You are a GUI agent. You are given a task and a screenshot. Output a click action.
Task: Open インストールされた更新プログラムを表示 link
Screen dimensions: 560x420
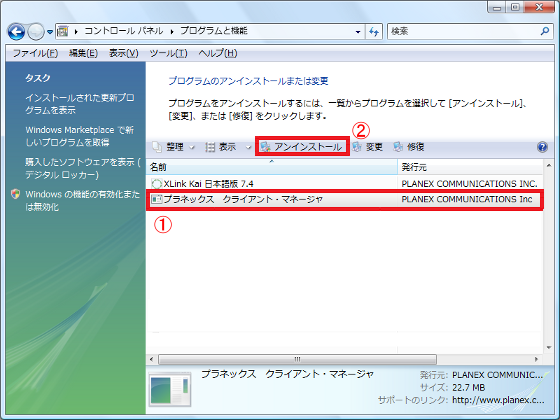[x=80, y=104]
